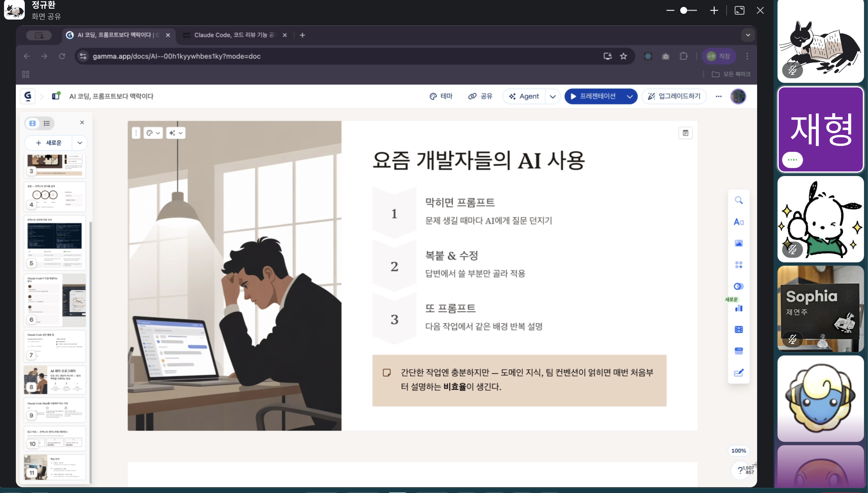
Task: Bookmark page with star icon
Action: 623,56
